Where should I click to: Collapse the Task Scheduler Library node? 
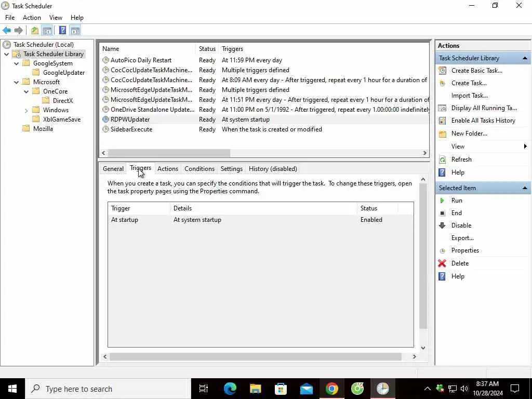point(6,54)
